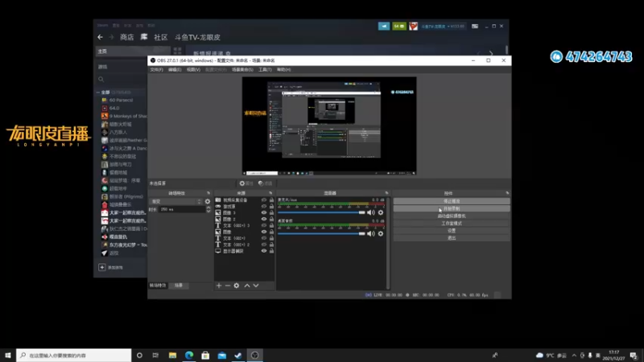644x362 pixels.
Task: Hide the 显示器捕获 source
Action: tap(264, 251)
